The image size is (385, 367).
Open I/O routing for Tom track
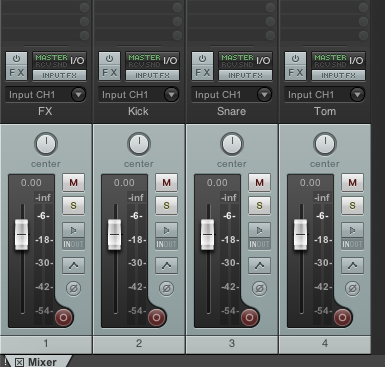tap(338, 60)
